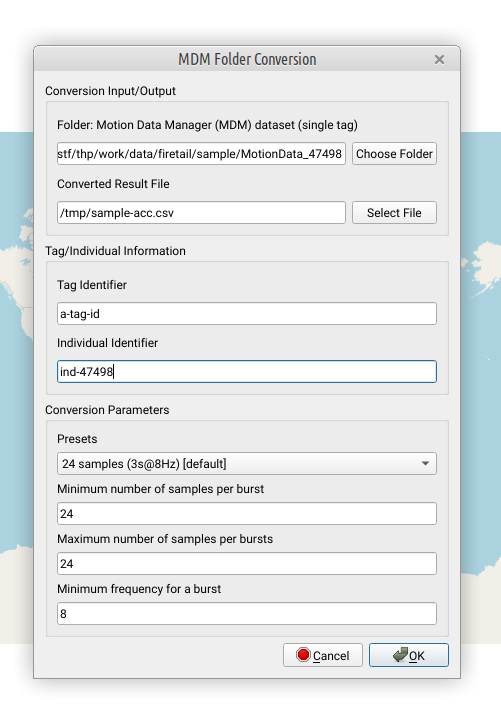Confirm the conversion with OK
This screenshot has height=727, width=501.
point(409,655)
